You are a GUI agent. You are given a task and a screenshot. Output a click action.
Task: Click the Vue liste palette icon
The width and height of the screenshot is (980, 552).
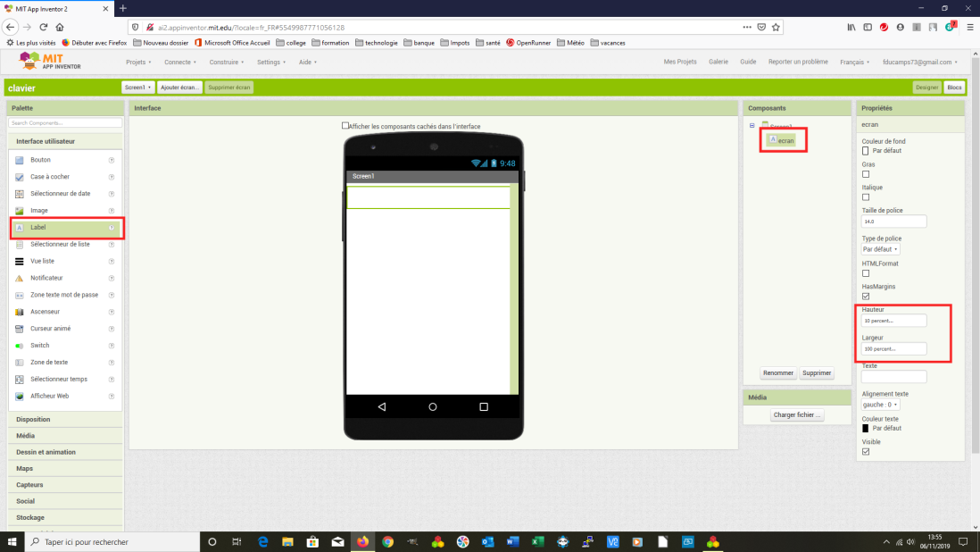point(20,261)
